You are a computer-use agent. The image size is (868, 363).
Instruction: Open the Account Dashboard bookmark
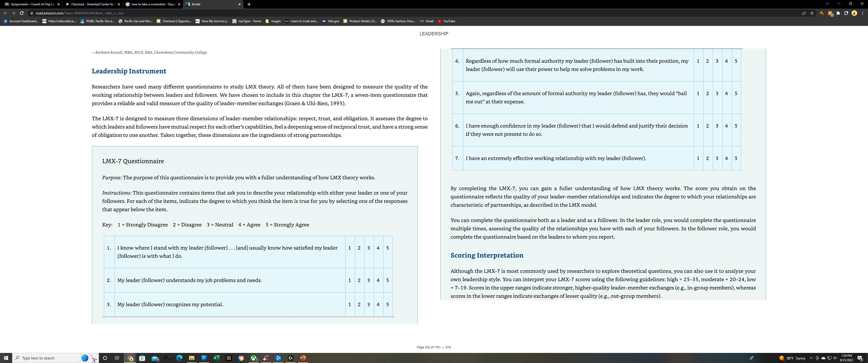pyautogui.click(x=21, y=21)
